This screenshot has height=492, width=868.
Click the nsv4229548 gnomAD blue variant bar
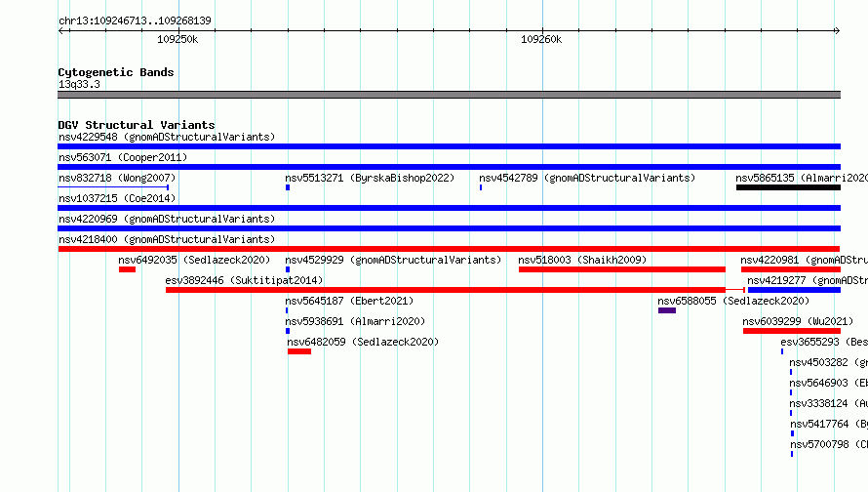click(x=449, y=146)
